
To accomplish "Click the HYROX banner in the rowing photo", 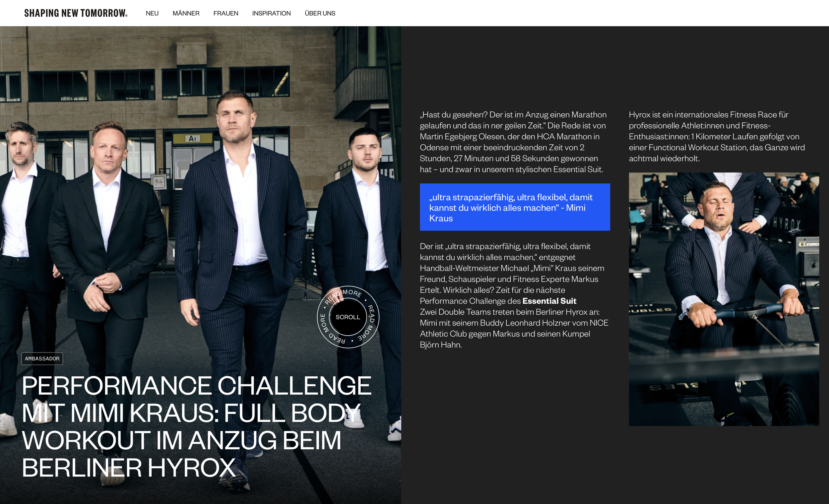I will (787, 223).
